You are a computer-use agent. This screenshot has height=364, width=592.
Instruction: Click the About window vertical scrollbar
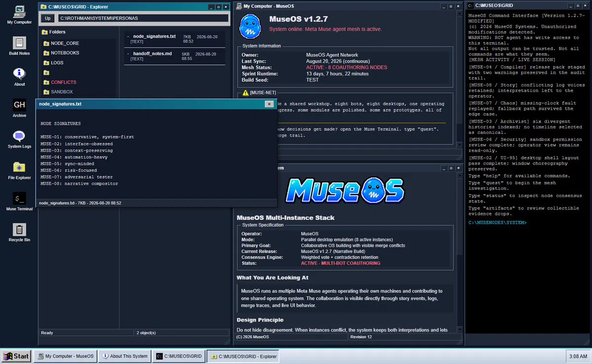460,252
